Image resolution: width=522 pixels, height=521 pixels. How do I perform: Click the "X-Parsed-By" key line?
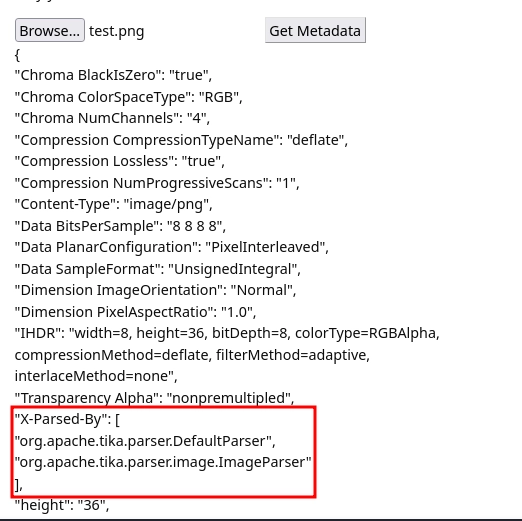67,419
